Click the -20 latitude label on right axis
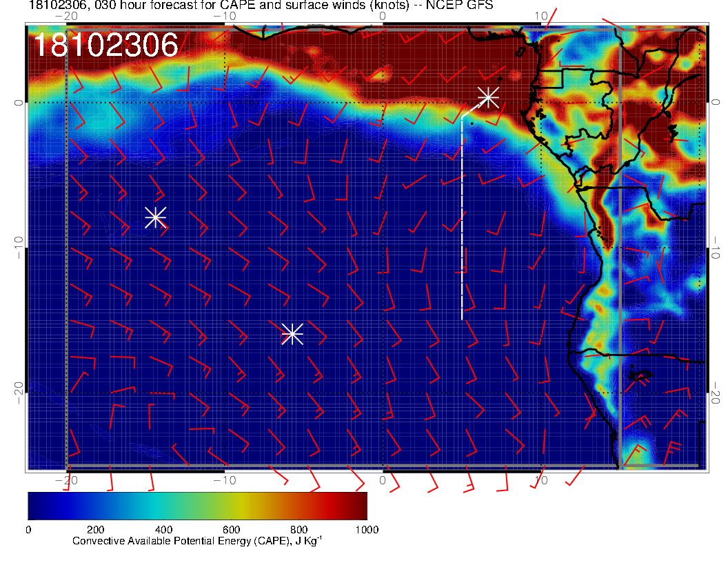The image size is (728, 563). point(717,393)
